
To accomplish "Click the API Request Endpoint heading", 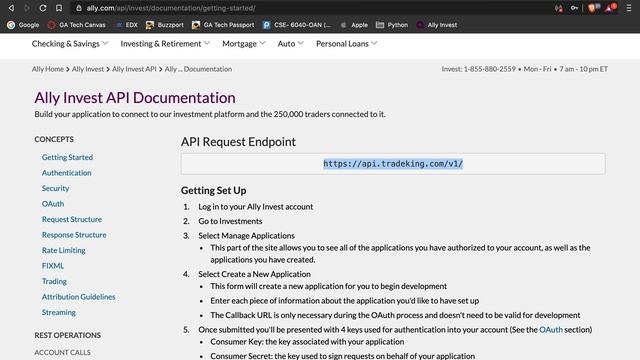I will tap(238, 142).
